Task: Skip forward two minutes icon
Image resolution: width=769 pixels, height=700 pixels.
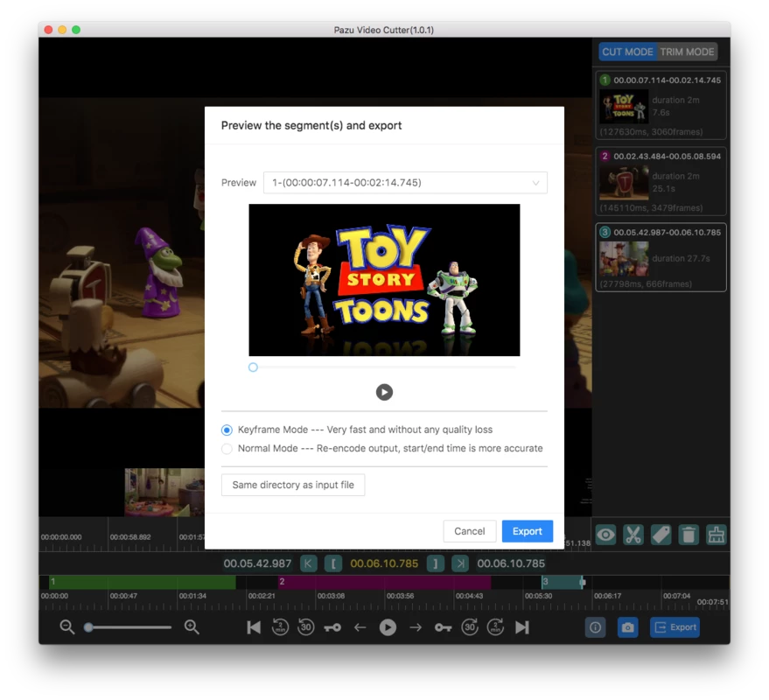Action: click(x=495, y=626)
